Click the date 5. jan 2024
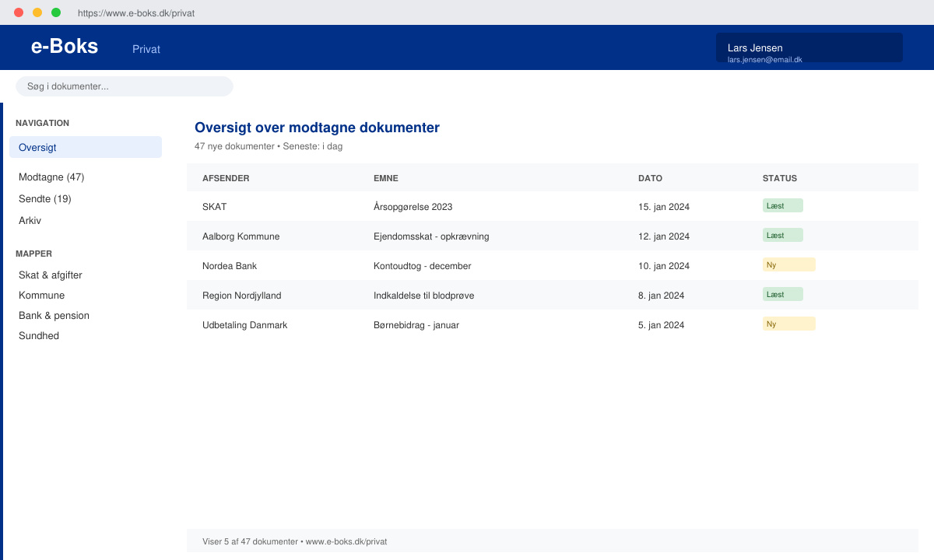Viewport: 934px width, 560px height. (662, 325)
